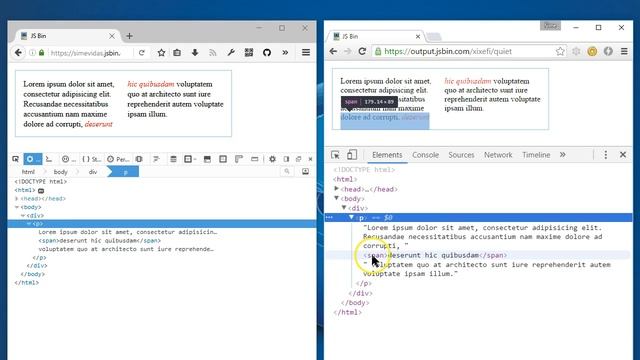Click wrench developer icon in Firefox toolbar
The width and height of the screenshot is (640, 360).
point(231,53)
